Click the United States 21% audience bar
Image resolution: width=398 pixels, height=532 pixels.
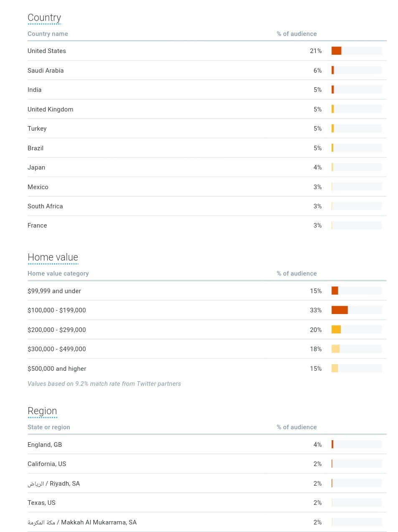tap(337, 51)
